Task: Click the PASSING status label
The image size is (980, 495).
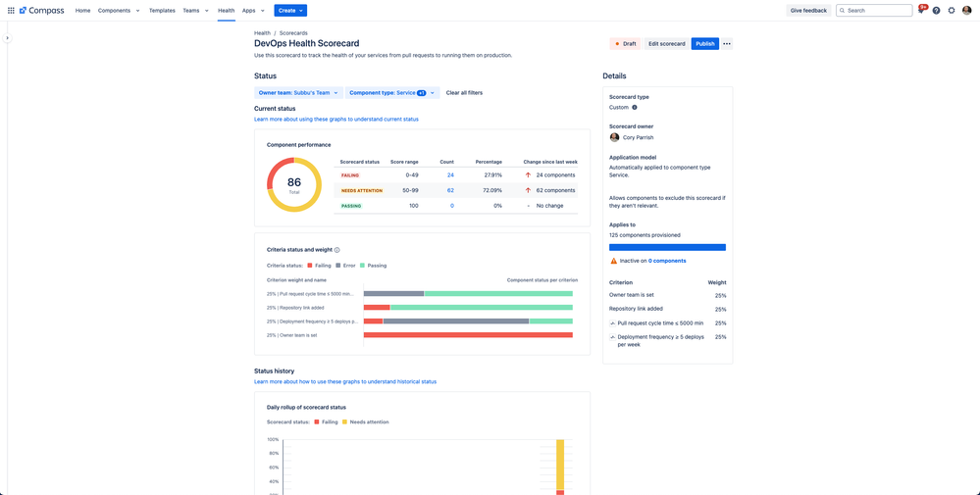Action: (350, 206)
